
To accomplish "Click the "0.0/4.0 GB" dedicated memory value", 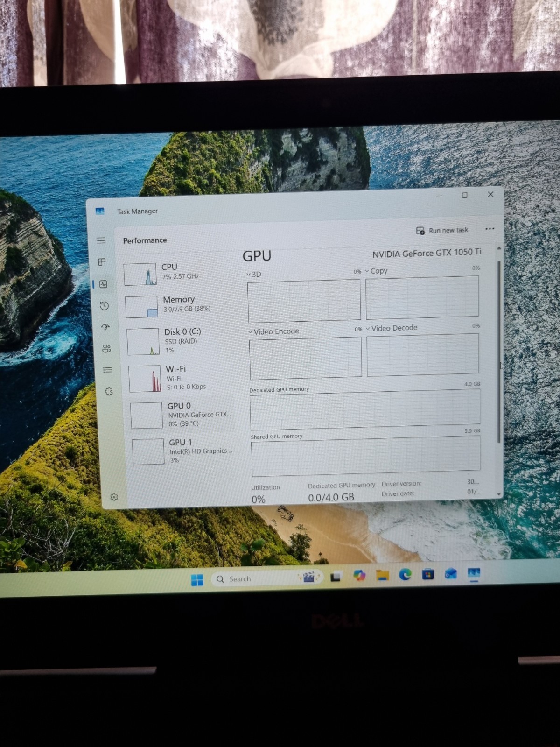I will coord(331,497).
